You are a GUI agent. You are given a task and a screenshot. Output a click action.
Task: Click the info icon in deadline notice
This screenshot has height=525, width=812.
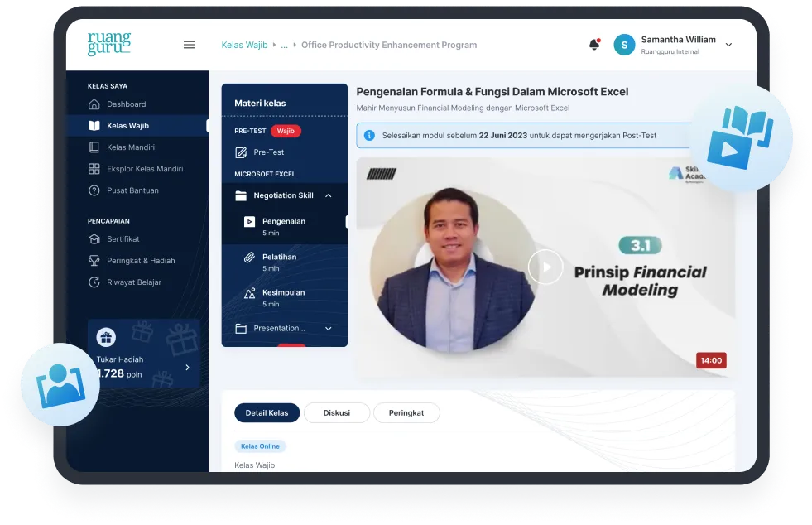(x=369, y=136)
